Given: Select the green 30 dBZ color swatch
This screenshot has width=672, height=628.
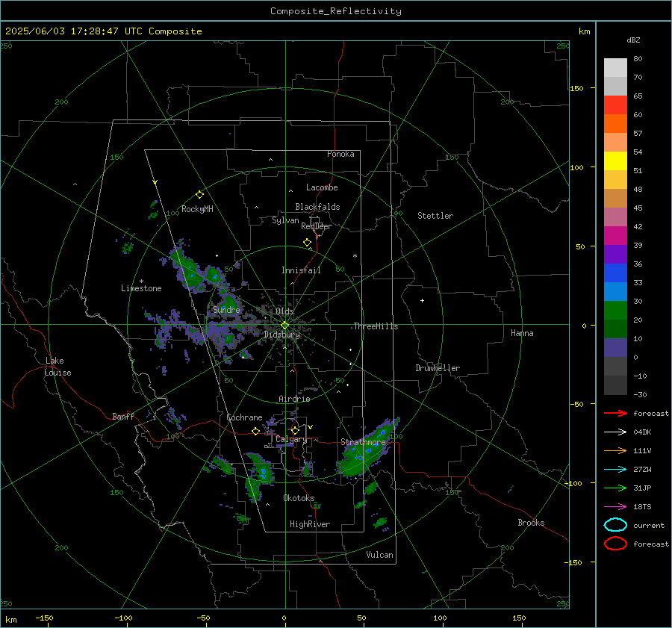Looking at the screenshot, I should point(615,310).
